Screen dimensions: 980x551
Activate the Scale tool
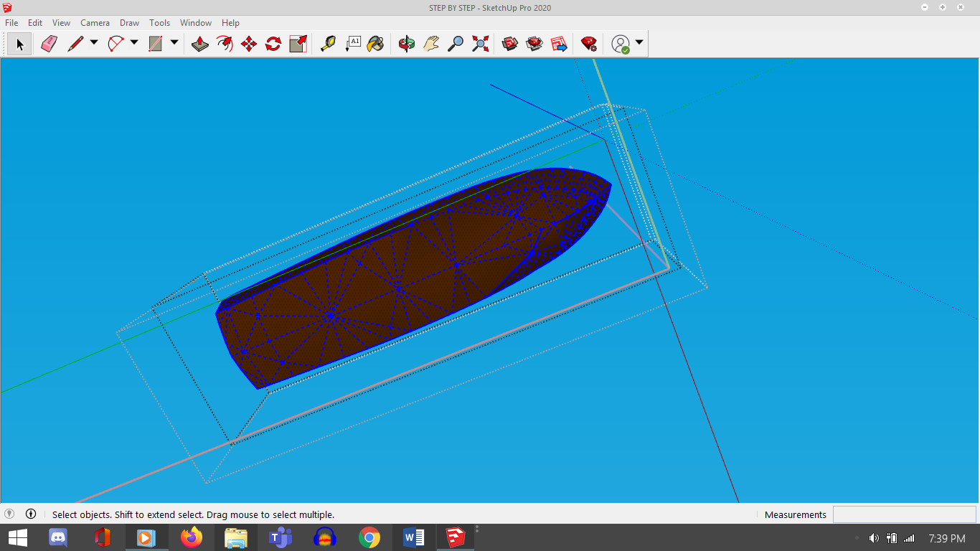(x=298, y=44)
